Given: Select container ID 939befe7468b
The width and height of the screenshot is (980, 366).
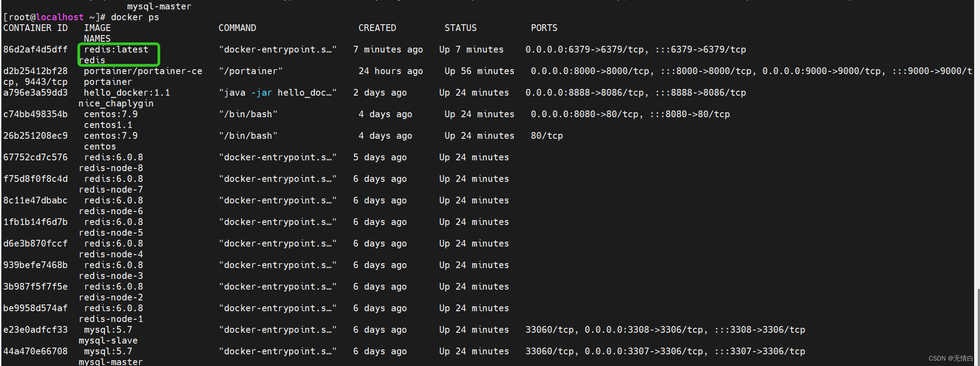Looking at the screenshot, I should [35, 265].
